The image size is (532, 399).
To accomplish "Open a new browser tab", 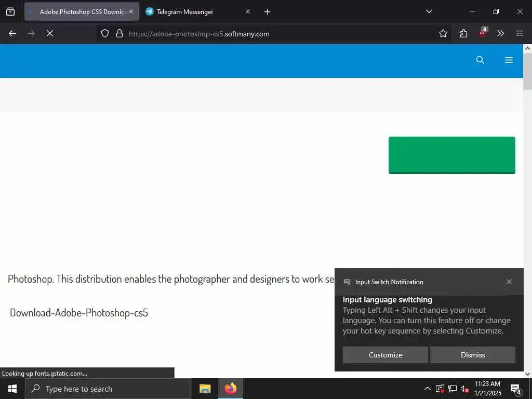I will point(267,12).
